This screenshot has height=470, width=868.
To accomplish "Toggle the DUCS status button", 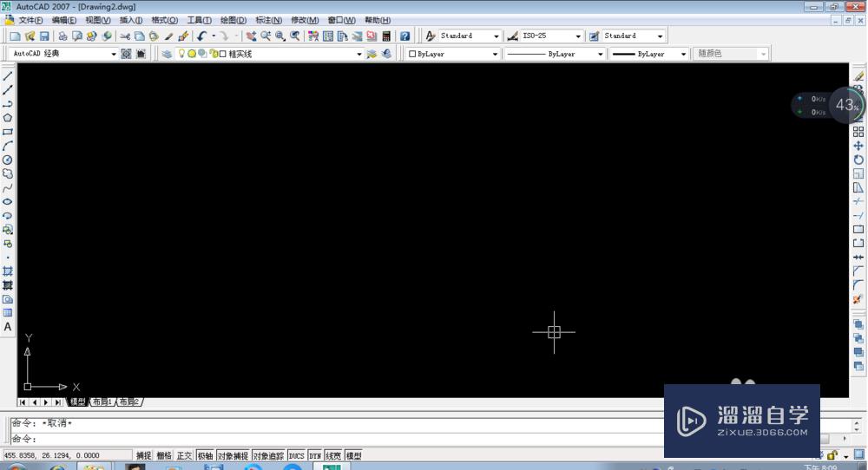I will (x=297, y=455).
